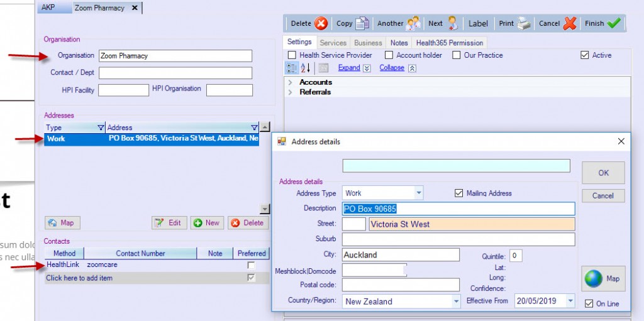The image size is (644, 321).
Task: Open the Services tab
Action: [x=333, y=43]
